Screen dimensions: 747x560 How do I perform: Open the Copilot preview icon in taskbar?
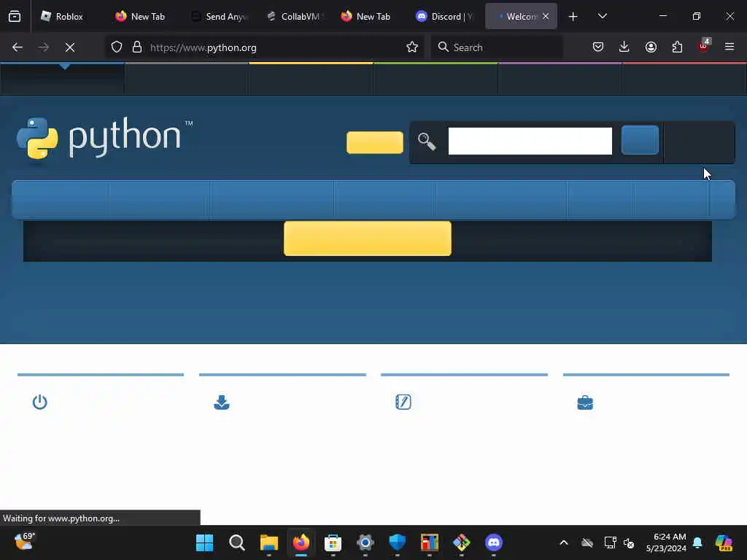(724, 542)
